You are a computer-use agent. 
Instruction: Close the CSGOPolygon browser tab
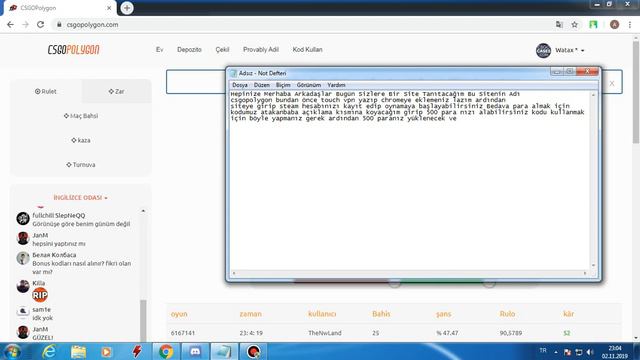point(109,8)
